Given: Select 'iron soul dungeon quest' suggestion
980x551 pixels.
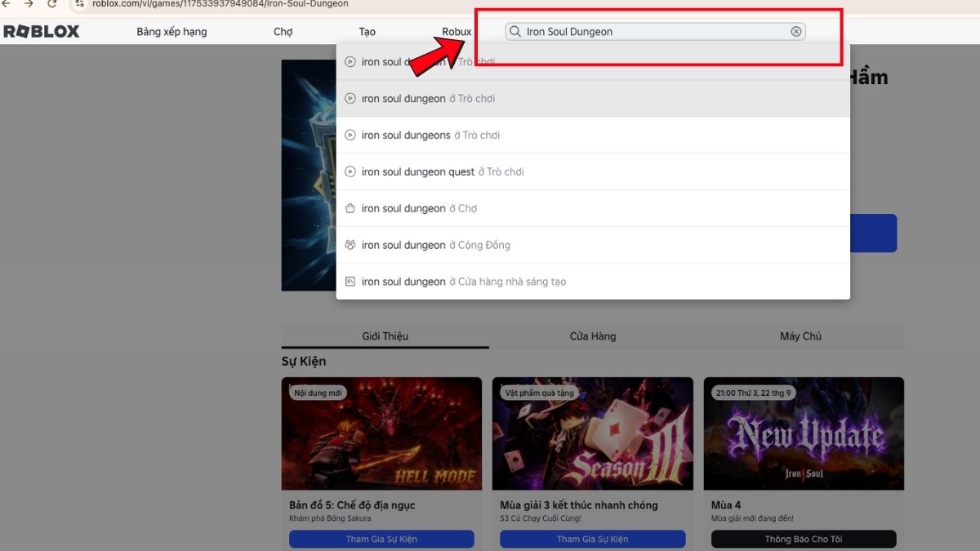Looking at the screenshot, I should pyautogui.click(x=593, y=172).
